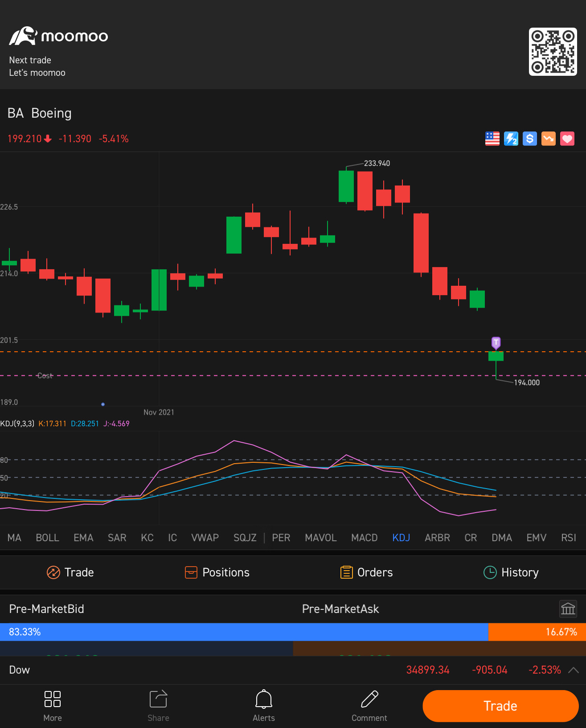Select the EMV indicator
The height and width of the screenshot is (728, 586).
pyautogui.click(x=537, y=538)
